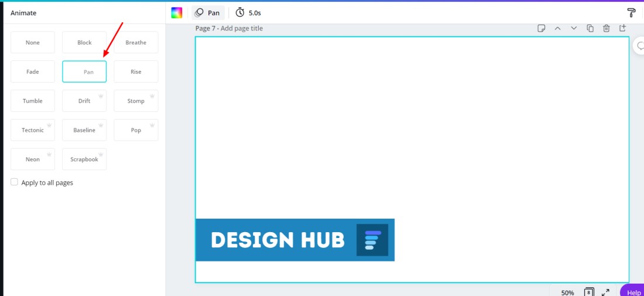Viewport: 644px width, 296px height.
Task: Select the DESIGN HUB banner on canvas
Action: coord(295,240)
